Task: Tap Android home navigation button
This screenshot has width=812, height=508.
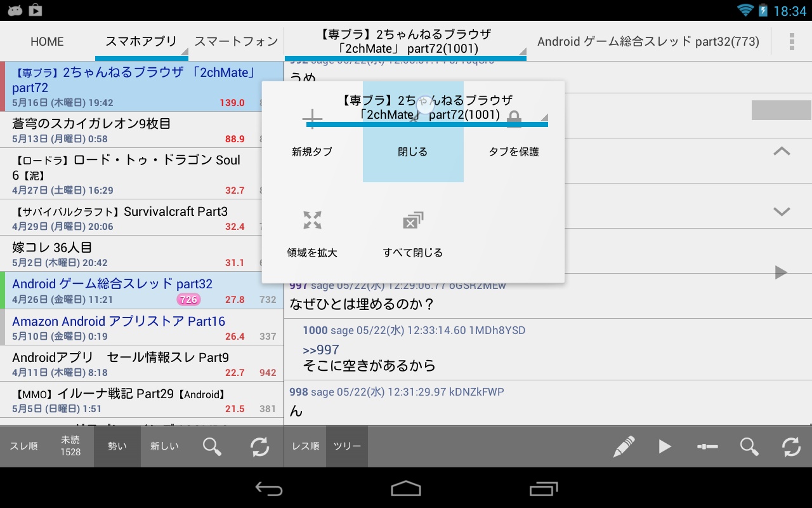Action: click(406, 488)
